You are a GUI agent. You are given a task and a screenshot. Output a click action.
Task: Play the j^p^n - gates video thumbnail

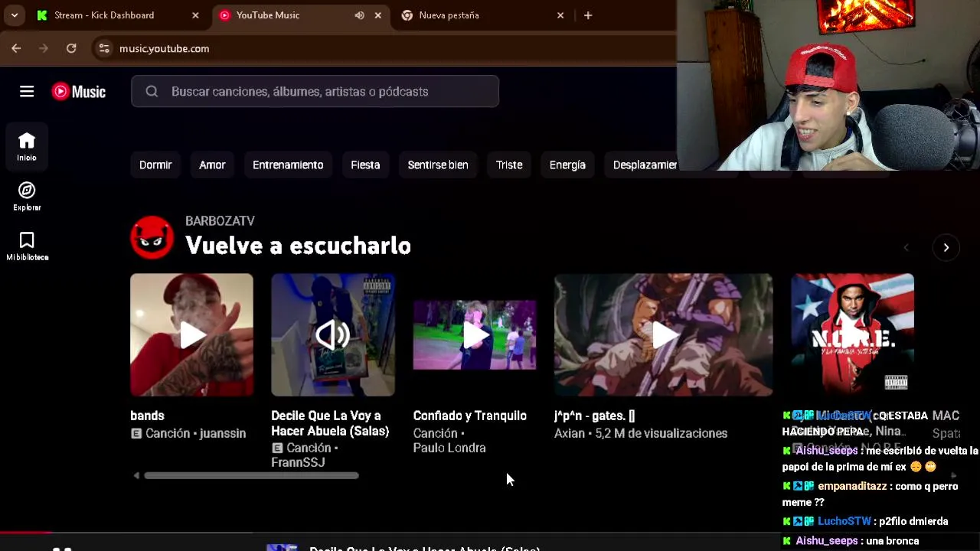(663, 334)
